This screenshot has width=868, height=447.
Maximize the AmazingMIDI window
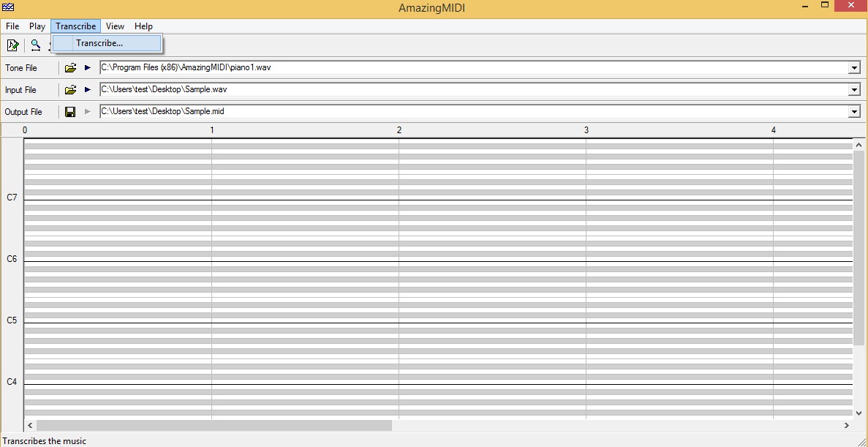825,5
